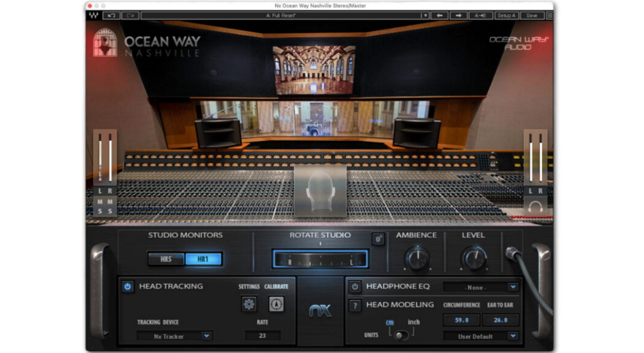Load the next preset arrow
644x353 pixels.
click(458, 16)
